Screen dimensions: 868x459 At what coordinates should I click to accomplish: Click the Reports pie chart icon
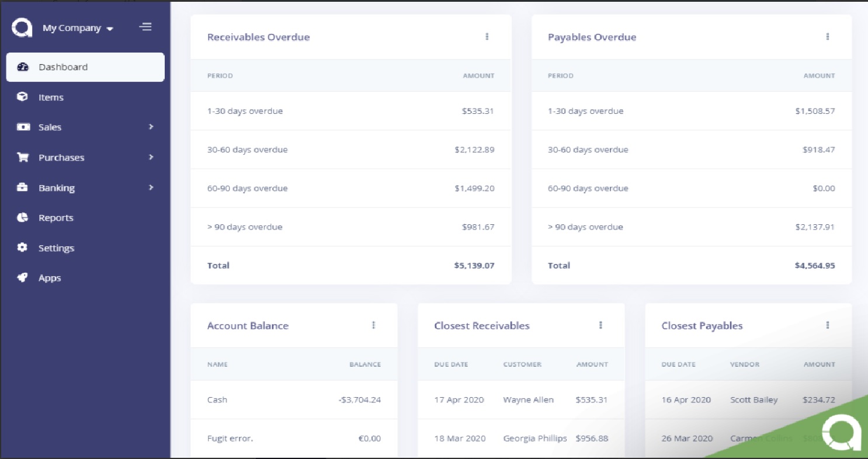[x=23, y=218]
